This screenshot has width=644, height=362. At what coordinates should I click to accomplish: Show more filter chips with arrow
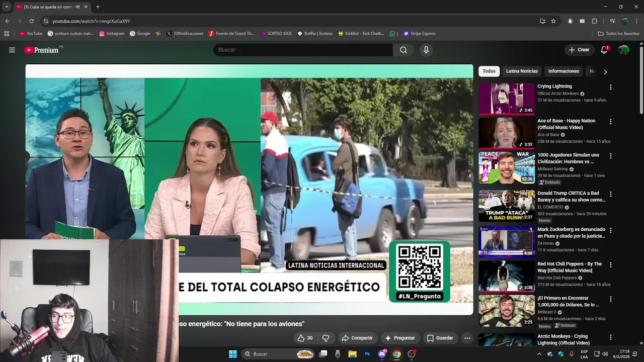(x=605, y=72)
